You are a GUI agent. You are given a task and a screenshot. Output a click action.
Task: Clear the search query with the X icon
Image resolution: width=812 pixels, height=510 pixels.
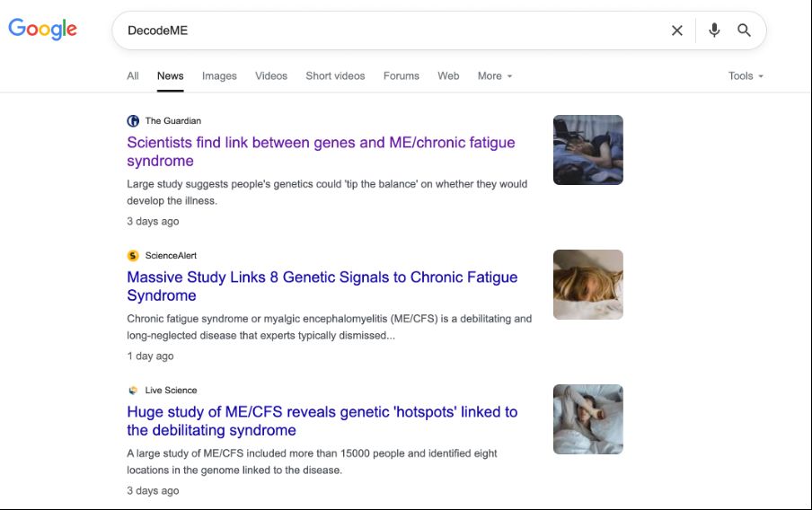click(677, 31)
